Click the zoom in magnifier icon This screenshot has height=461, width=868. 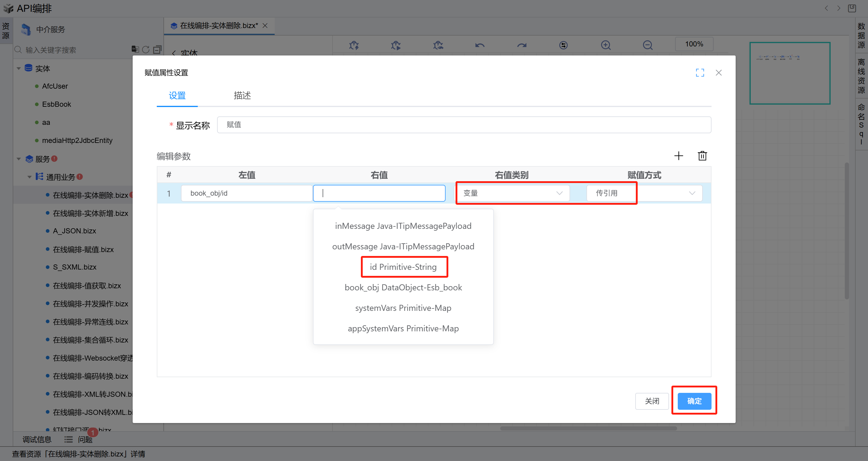pyautogui.click(x=605, y=45)
